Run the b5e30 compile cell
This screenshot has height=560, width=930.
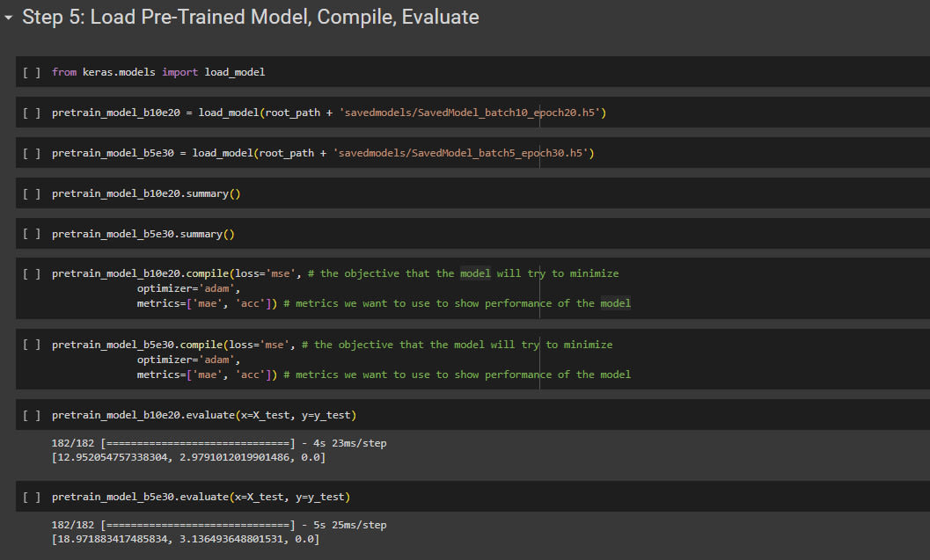pos(31,344)
